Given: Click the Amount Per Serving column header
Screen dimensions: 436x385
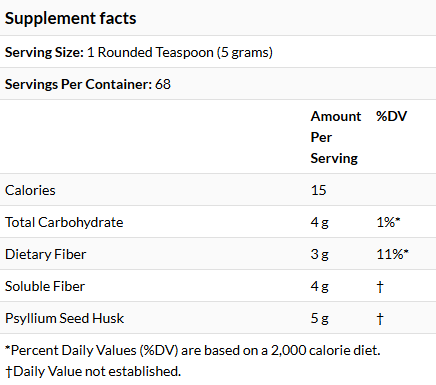Looking at the screenshot, I should coord(336,137).
